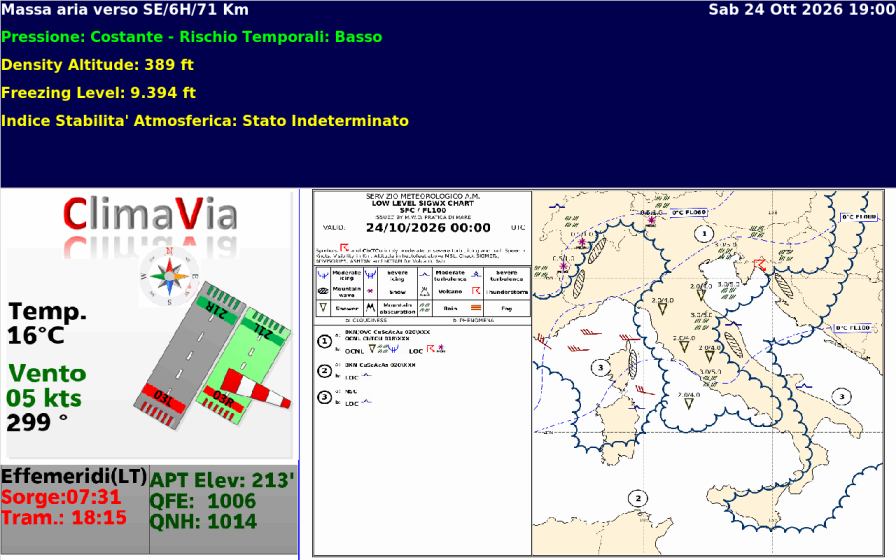Click the 'QFE: 1006' reading

[x=203, y=501]
